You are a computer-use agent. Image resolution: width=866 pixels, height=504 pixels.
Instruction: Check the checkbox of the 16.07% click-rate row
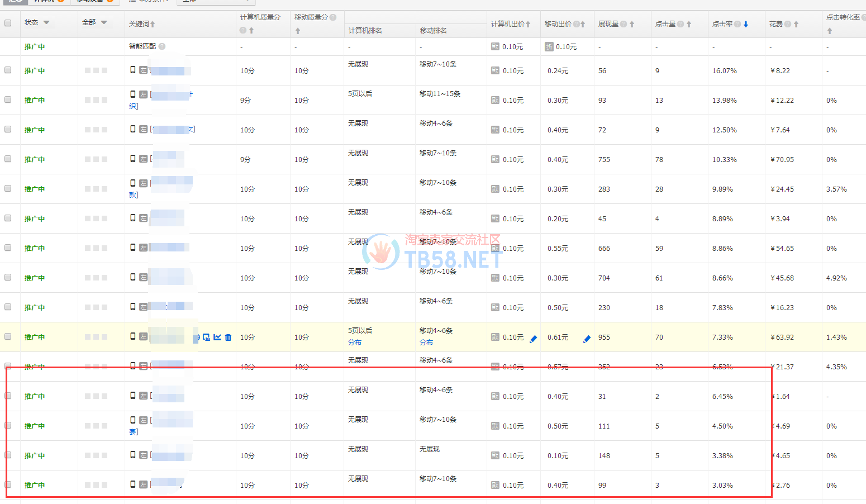tap(8, 70)
